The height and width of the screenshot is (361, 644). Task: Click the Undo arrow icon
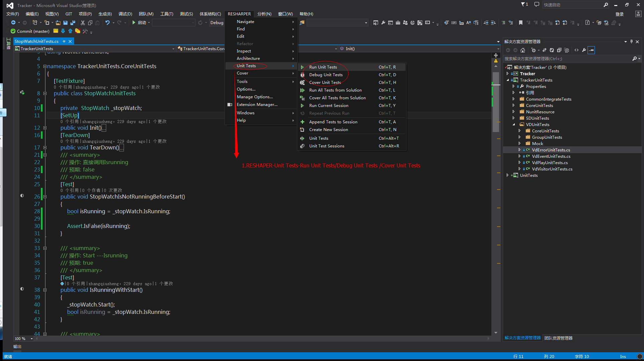[107, 23]
